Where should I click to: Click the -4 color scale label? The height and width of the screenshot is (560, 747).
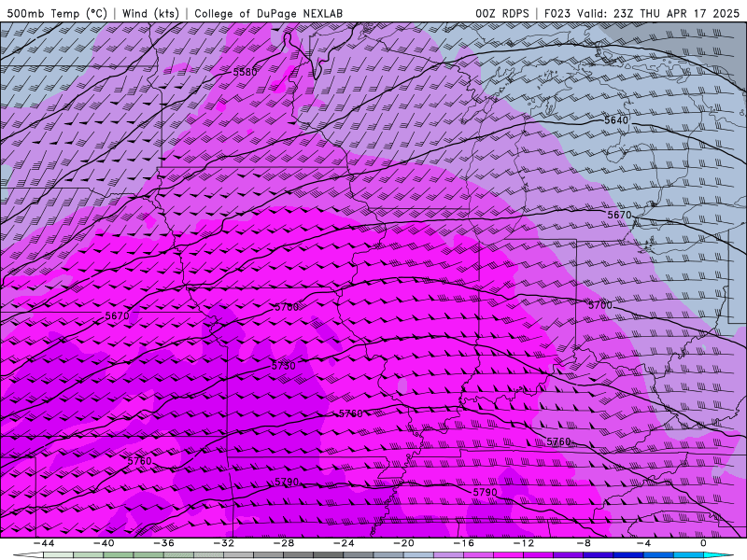643,543
